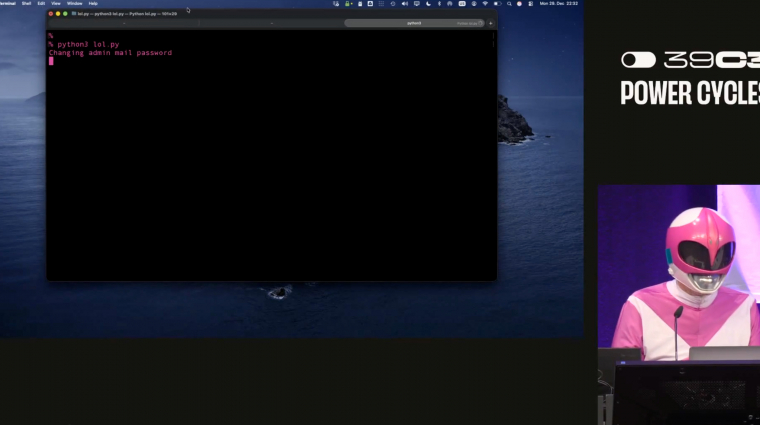The image size is (760, 425).
Task: Click the Wi-Fi icon in menu bar
Action: click(485, 3)
